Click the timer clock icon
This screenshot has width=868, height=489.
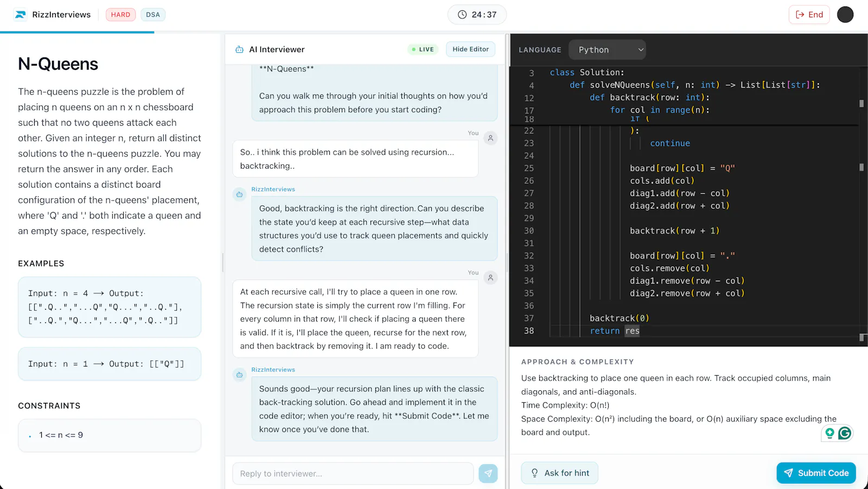coord(462,15)
